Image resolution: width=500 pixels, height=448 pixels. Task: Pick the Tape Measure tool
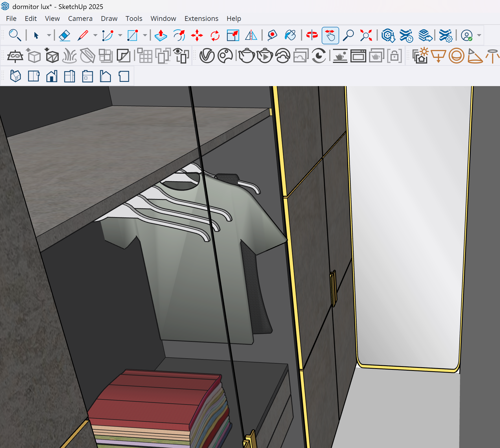point(272,36)
